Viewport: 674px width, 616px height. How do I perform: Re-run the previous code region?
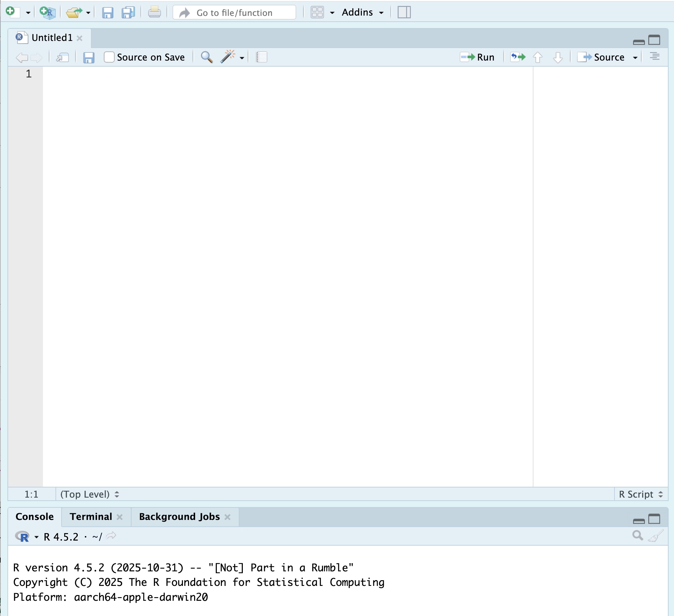(x=517, y=57)
